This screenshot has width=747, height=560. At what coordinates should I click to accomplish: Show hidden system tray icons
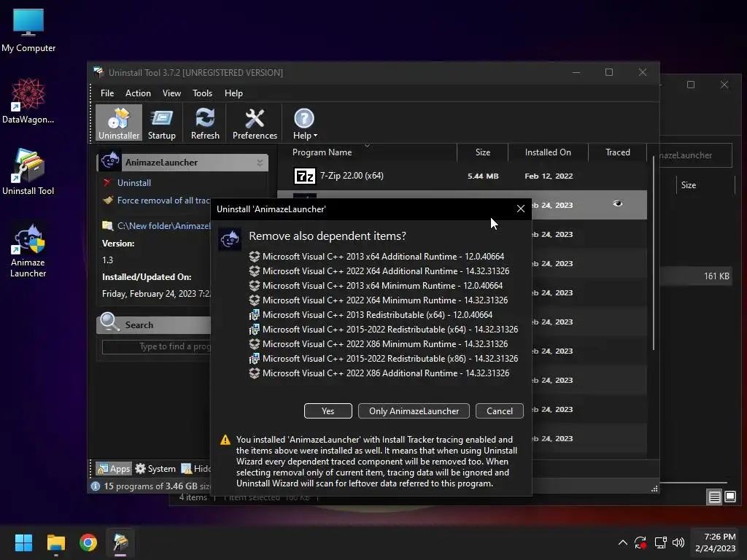coord(623,542)
